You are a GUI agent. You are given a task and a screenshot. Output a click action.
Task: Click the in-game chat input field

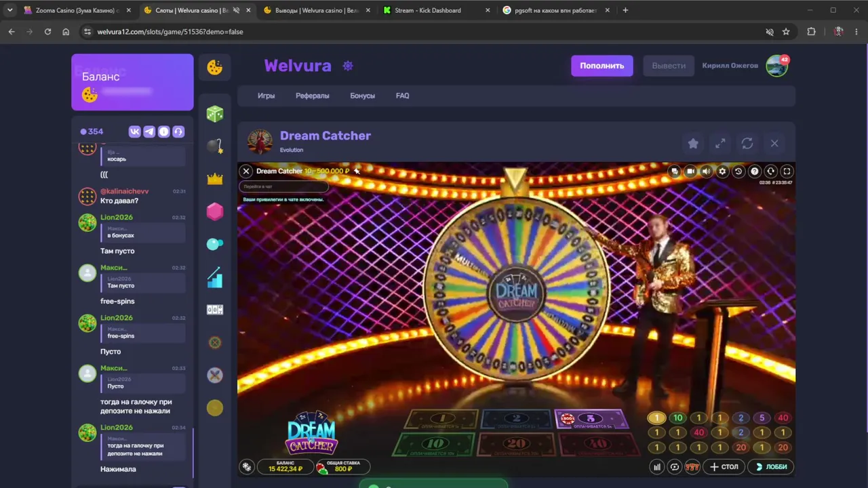pyautogui.click(x=283, y=186)
